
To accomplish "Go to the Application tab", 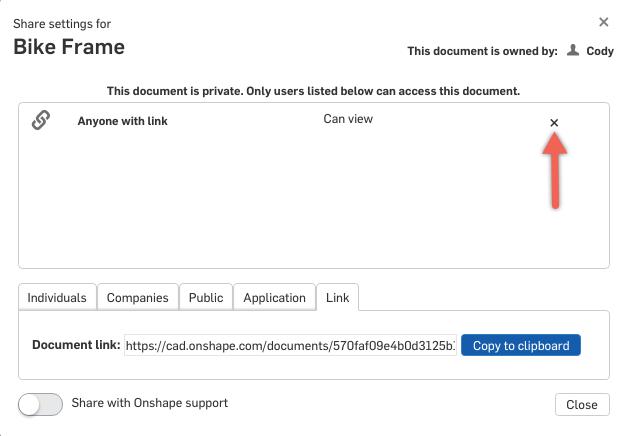I will point(274,297).
